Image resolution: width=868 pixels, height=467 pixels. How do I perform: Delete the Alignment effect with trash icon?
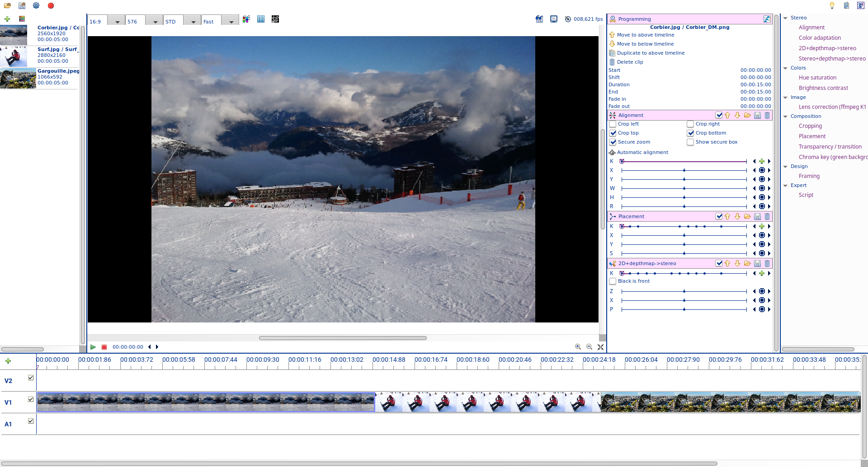[767, 116]
